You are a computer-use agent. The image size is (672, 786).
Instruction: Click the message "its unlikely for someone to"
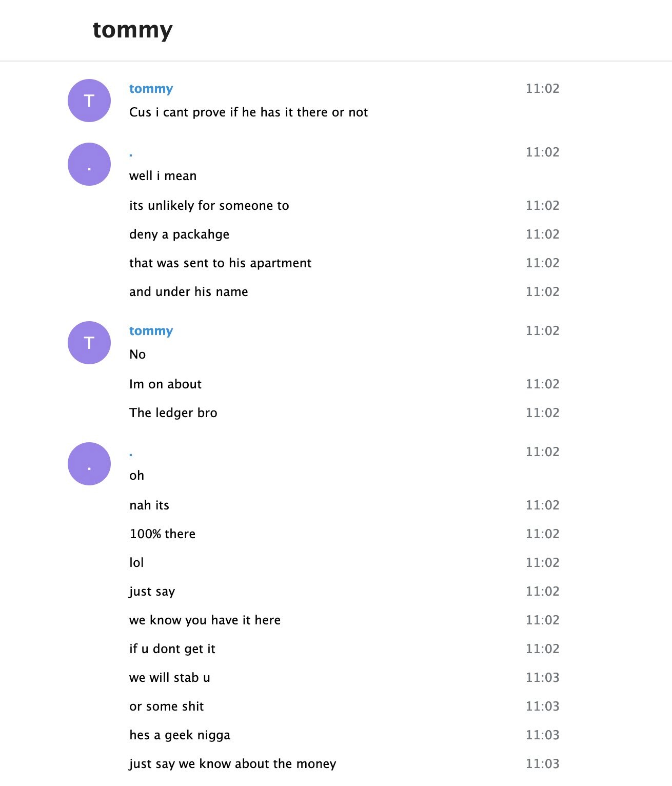point(209,206)
